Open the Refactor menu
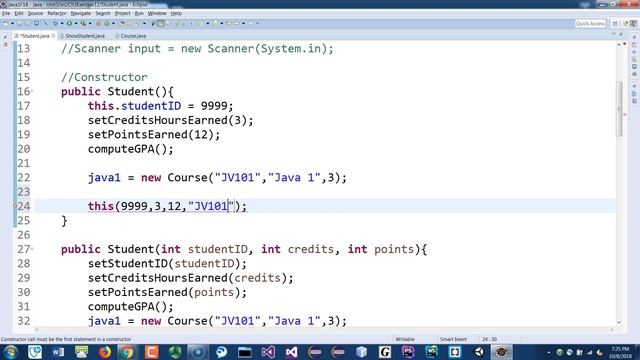Screen dimensions: 640x360 pos(57,13)
